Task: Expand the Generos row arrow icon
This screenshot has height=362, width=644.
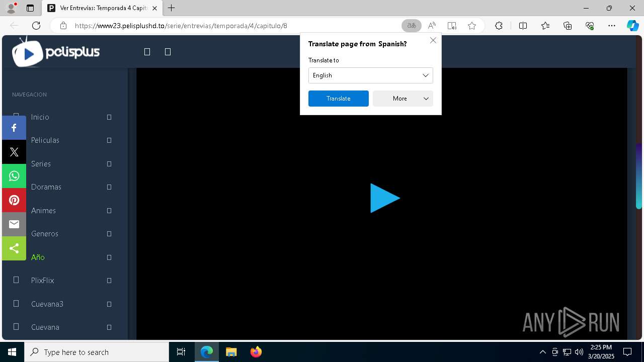Action: pos(109,234)
